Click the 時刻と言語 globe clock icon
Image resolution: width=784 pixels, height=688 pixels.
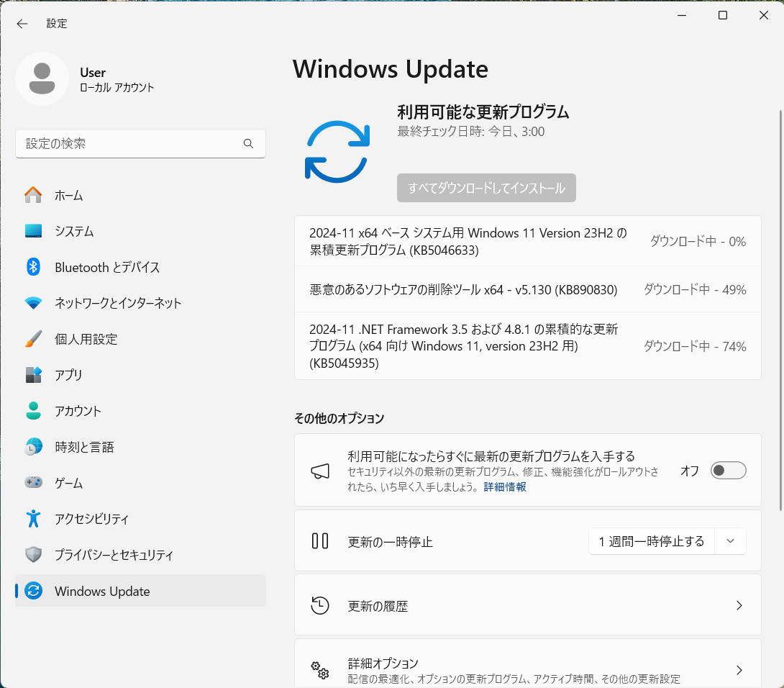click(x=34, y=447)
